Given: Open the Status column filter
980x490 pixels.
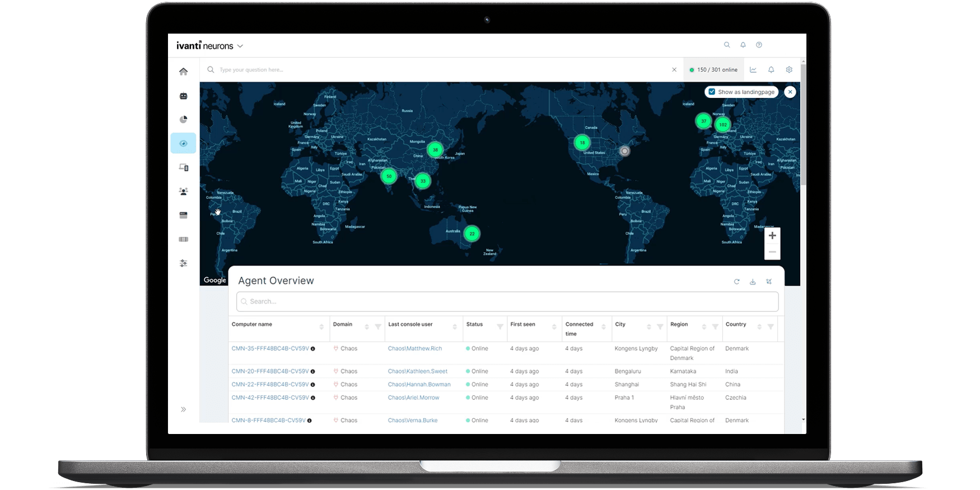Looking at the screenshot, I should tap(500, 327).
